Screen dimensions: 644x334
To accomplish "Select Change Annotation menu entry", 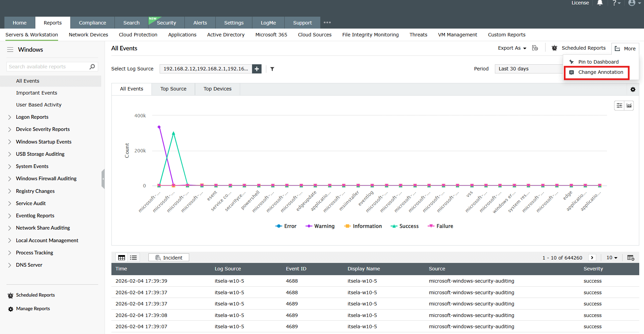I will (596, 72).
